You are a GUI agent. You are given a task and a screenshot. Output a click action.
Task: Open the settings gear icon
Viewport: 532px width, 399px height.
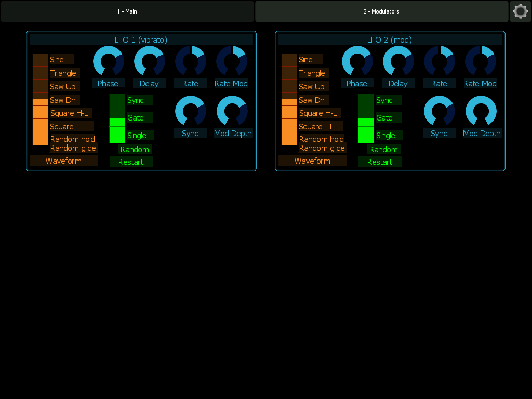click(x=521, y=11)
